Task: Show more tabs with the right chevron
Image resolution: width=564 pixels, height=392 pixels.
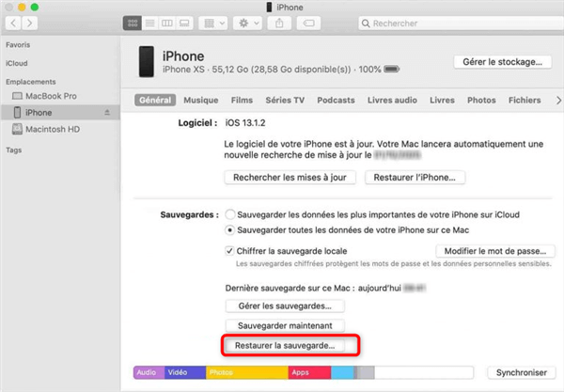Action: (x=558, y=101)
